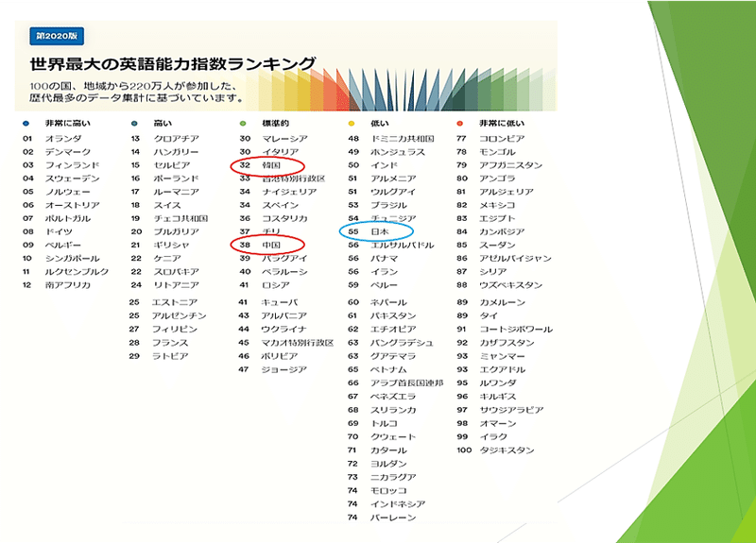Click the ラトビア entry ranked 29
This screenshot has width=756, height=543.
click(x=170, y=356)
